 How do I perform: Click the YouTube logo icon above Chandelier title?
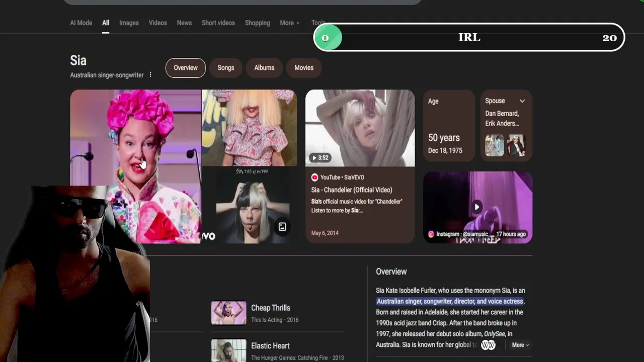[314, 177]
